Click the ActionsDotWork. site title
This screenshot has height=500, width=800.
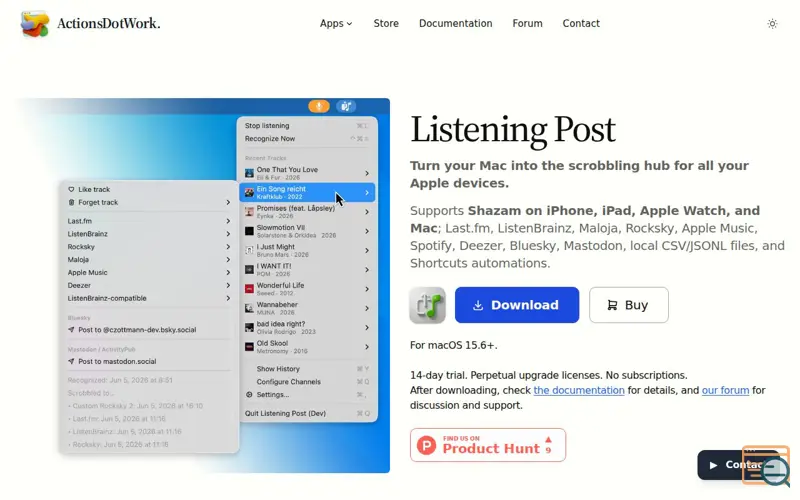click(x=109, y=23)
